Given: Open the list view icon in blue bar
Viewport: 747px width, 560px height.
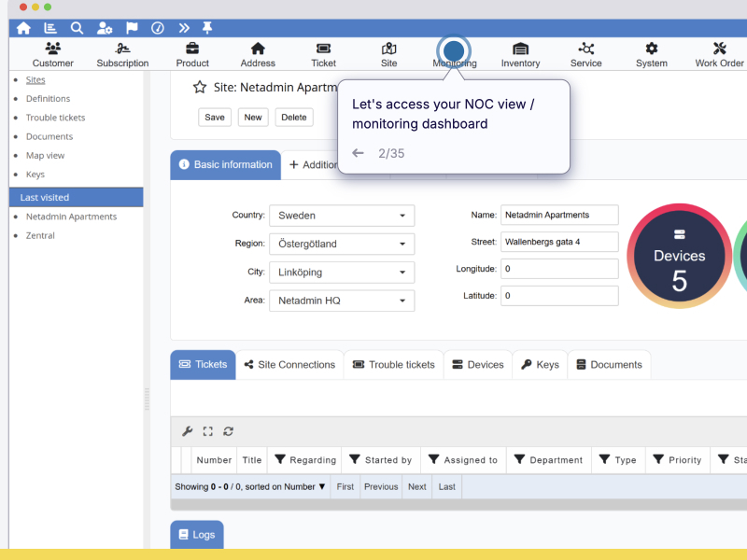Looking at the screenshot, I should coord(50,28).
